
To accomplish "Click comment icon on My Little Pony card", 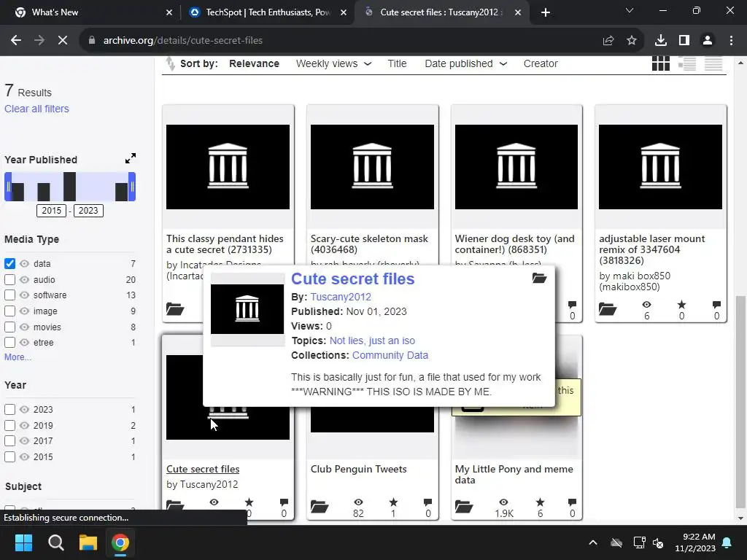I will [572, 502].
